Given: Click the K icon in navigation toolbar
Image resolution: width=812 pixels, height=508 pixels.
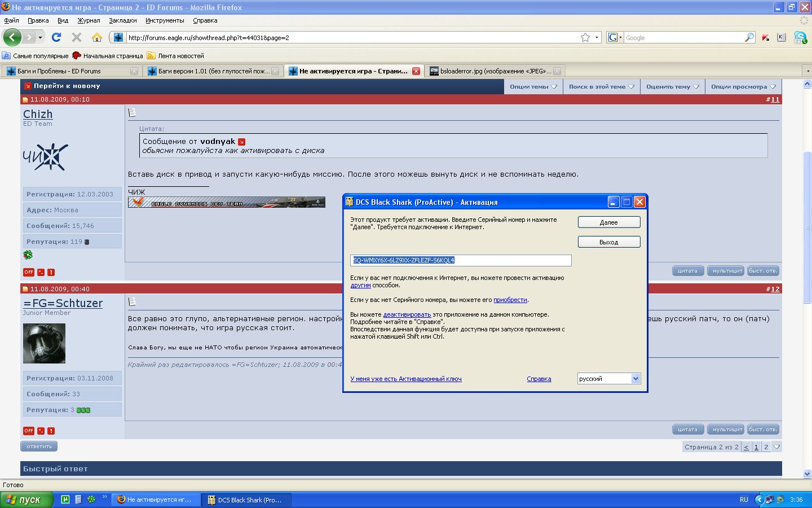Looking at the screenshot, I should click(x=782, y=37).
